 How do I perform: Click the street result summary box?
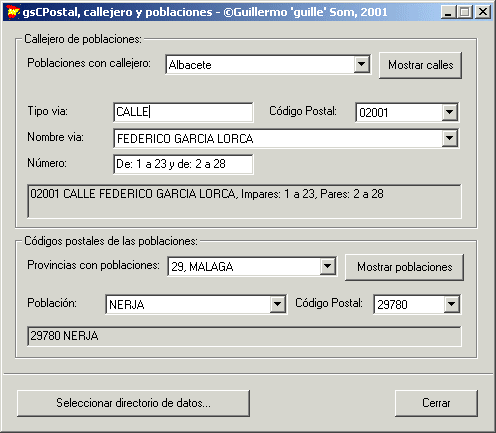pos(244,201)
